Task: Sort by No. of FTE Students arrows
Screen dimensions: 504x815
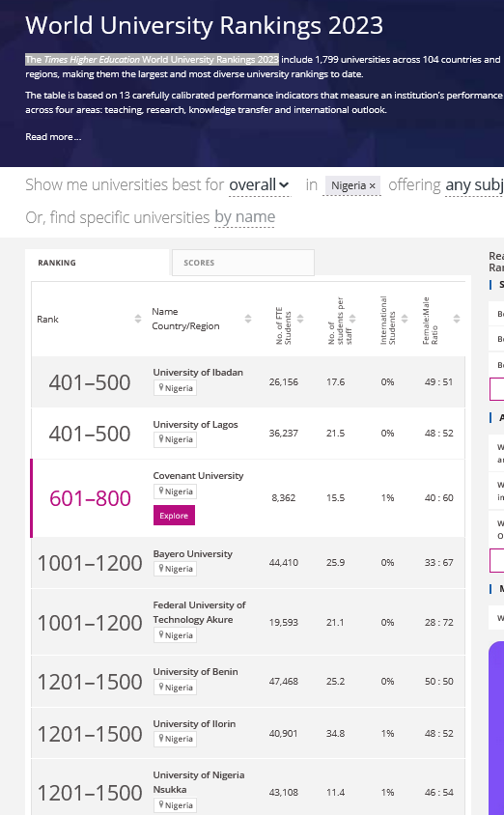Action: tap(300, 319)
